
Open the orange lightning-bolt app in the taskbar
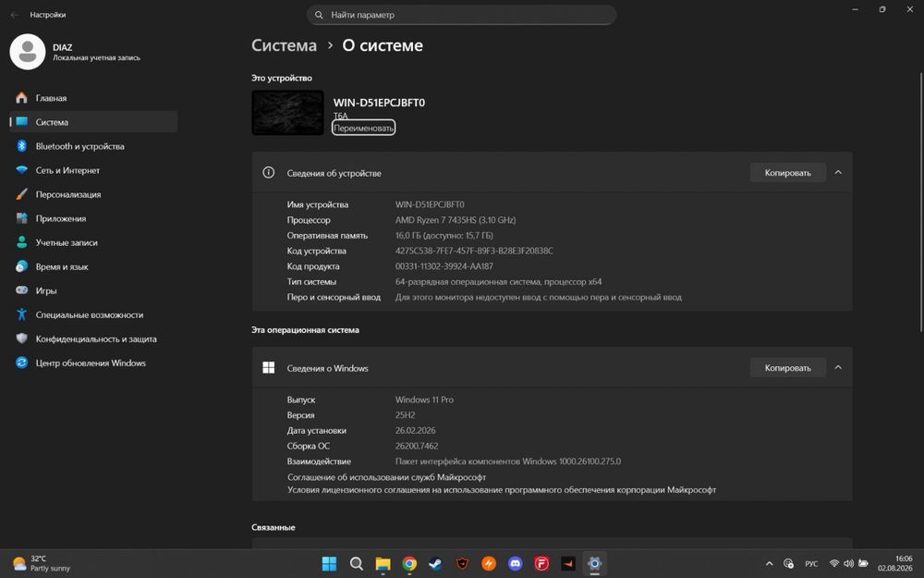pyautogui.click(x=489, y=564)
